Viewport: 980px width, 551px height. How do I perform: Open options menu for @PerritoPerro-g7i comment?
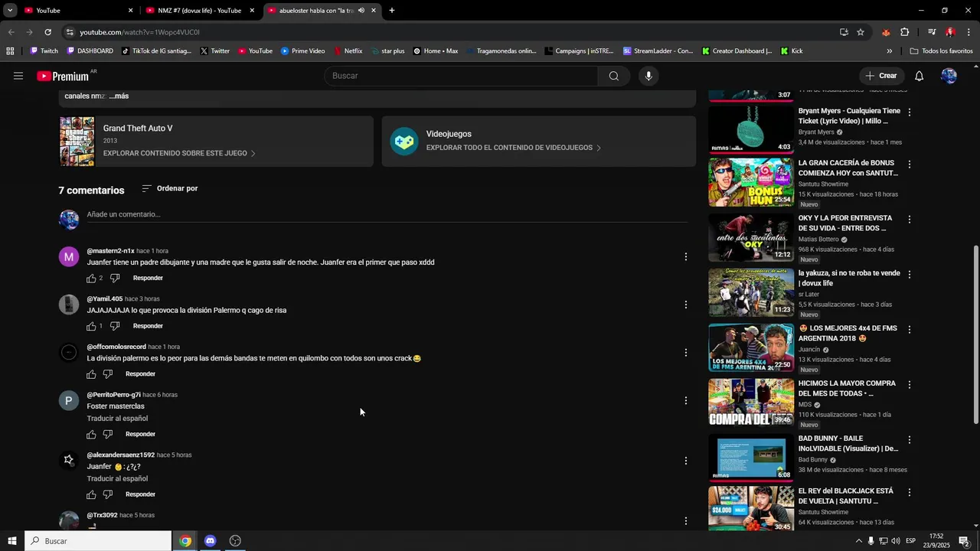(x=685, y=401)
